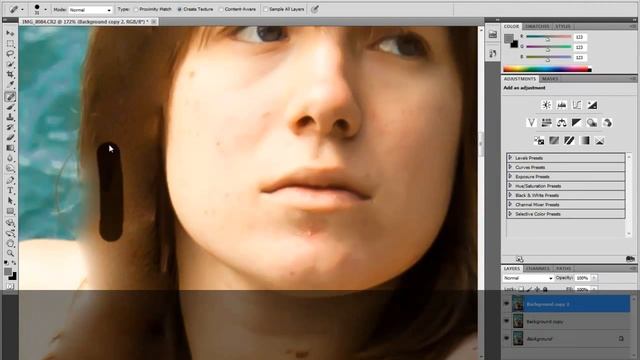Open the Adjustments panel options menu
This screenshot has height=360, width=640.
click(x=632, y=78)
